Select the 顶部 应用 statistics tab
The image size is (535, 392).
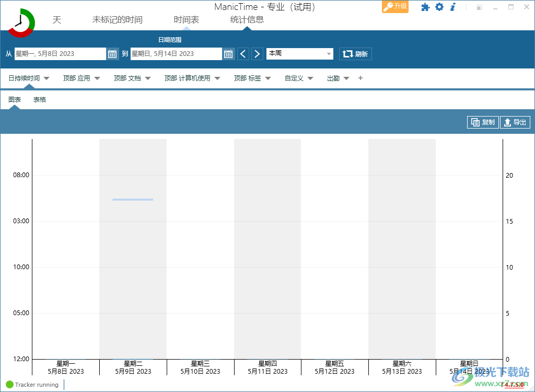[x=76, y=78]
